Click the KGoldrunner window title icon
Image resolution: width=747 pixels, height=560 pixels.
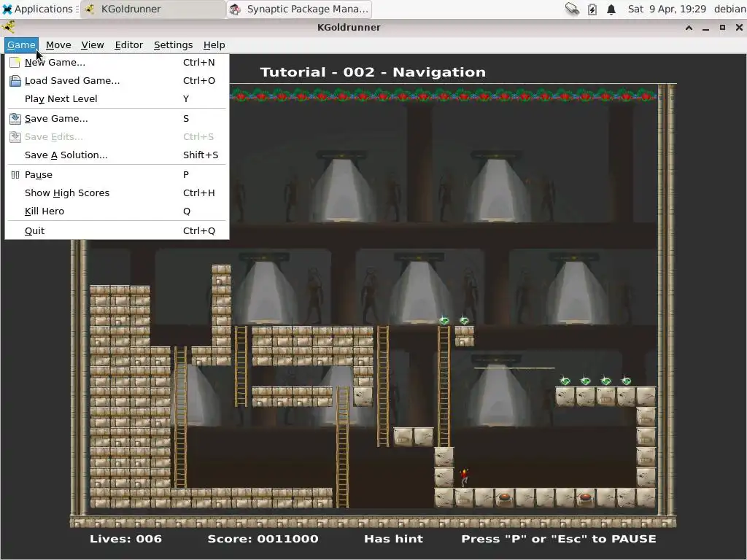tap(9, 27)
